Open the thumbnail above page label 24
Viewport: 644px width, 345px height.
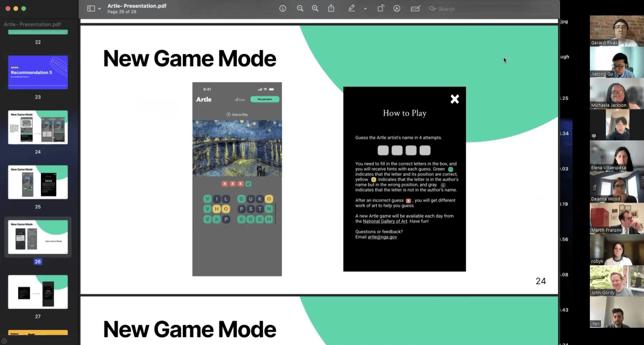tap(38, 127)
